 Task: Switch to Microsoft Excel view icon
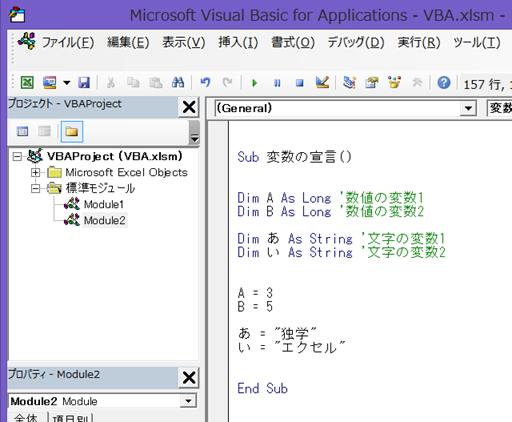coord(27,82)
